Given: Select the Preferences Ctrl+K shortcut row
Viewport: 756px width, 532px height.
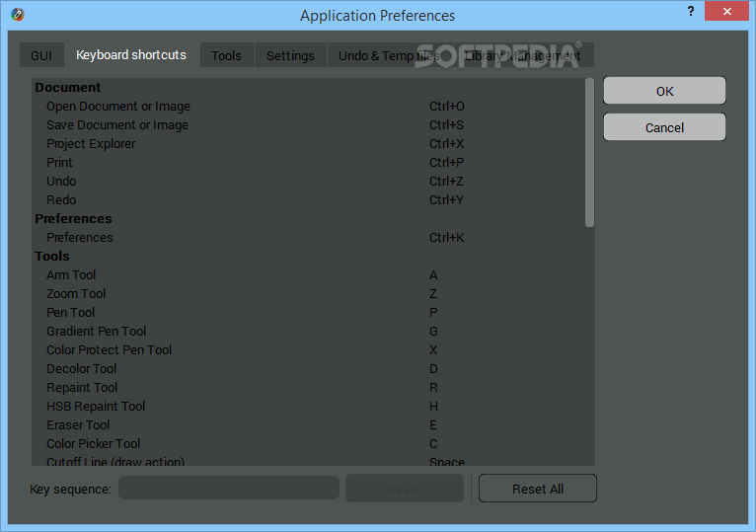Looking at the screenshot, I should point(309,237).
